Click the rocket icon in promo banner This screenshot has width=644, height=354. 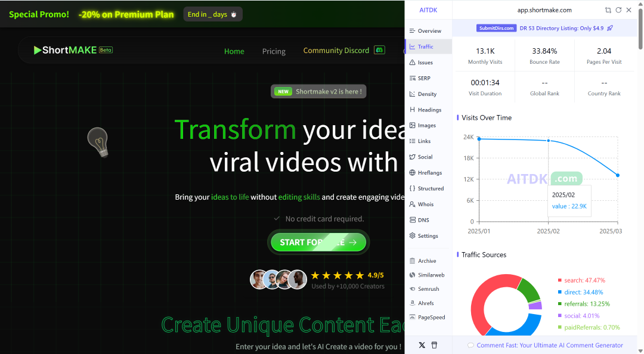tap(610, 28)
